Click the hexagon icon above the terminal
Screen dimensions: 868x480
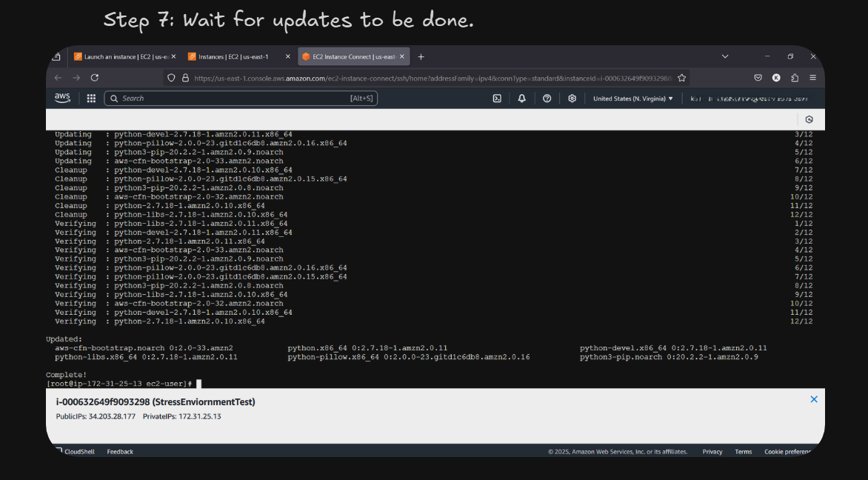809,119
